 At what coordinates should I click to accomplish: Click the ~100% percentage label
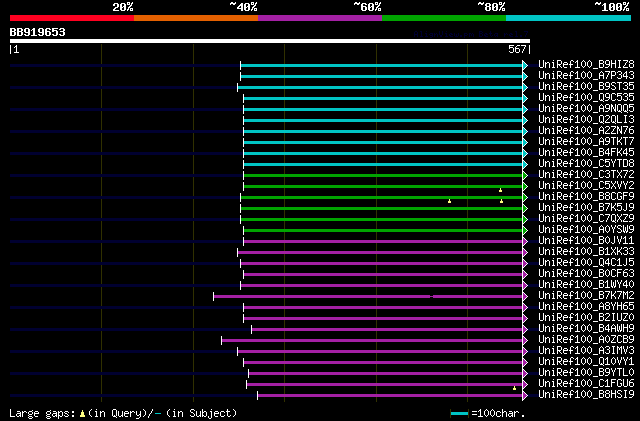click(x=612, y=7)
